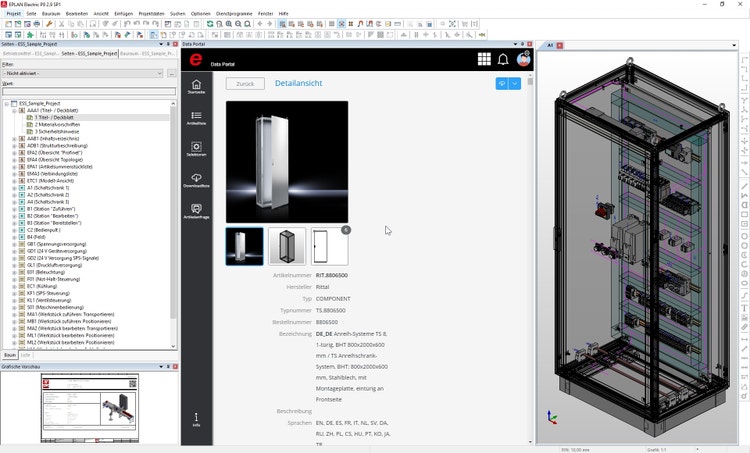Image resolution: width=750 pixels, height=453 pixels.
Task: Open Startseite in the Data Portal sidebar
Action: coord(196,87)
